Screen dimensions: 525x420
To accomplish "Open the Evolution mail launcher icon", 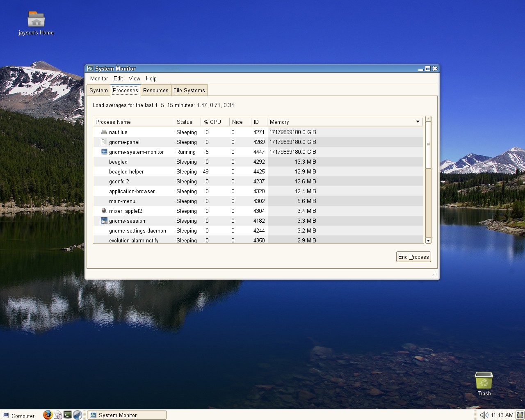I will point(58,415).
